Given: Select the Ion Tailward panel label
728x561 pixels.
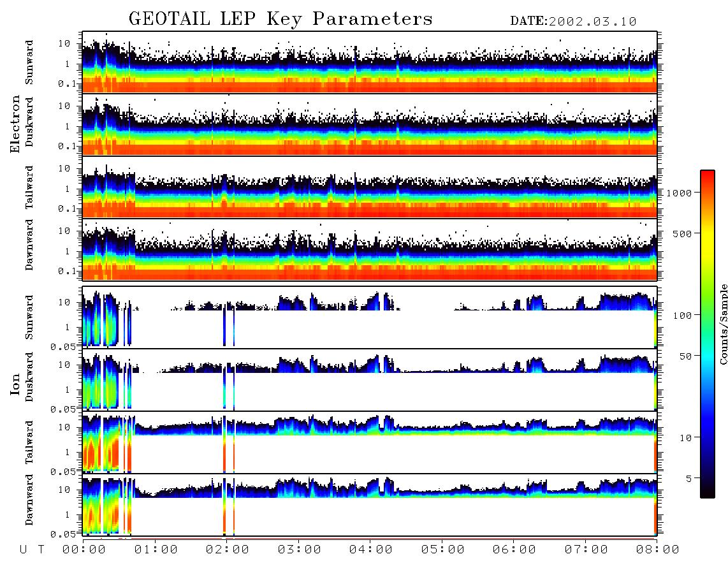Looking at the screenshot, I should (x=29, y=442).
